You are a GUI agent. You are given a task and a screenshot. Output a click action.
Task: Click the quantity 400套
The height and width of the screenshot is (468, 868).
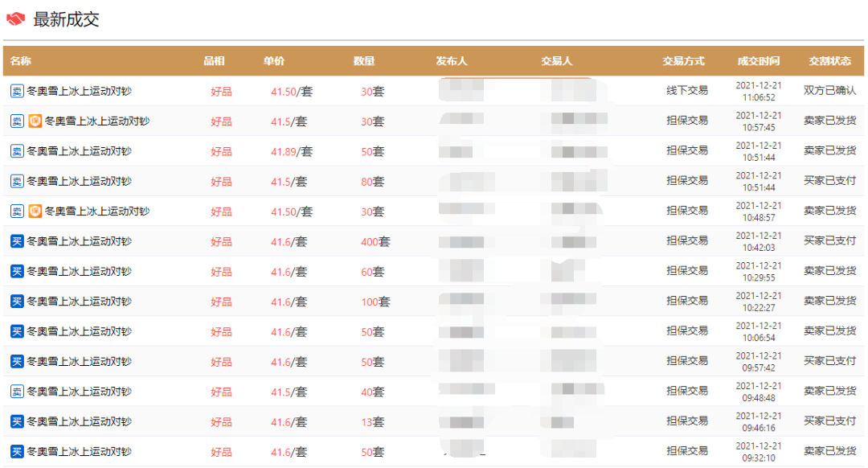[376, 241]
